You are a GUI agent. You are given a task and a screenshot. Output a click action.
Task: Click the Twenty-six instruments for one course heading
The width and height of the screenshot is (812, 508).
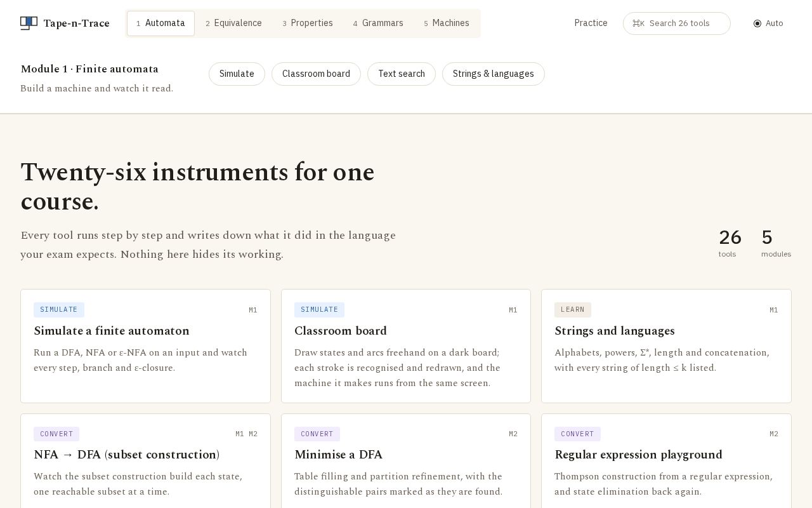198,187
